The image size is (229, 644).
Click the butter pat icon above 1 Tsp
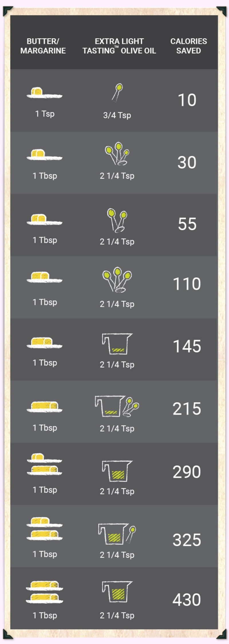44,92
